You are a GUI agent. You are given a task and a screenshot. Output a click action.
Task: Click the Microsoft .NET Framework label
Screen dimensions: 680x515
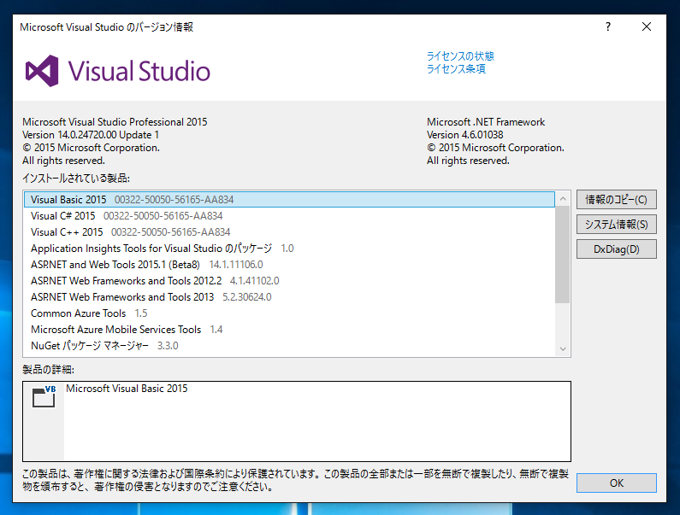pos(486,122)
